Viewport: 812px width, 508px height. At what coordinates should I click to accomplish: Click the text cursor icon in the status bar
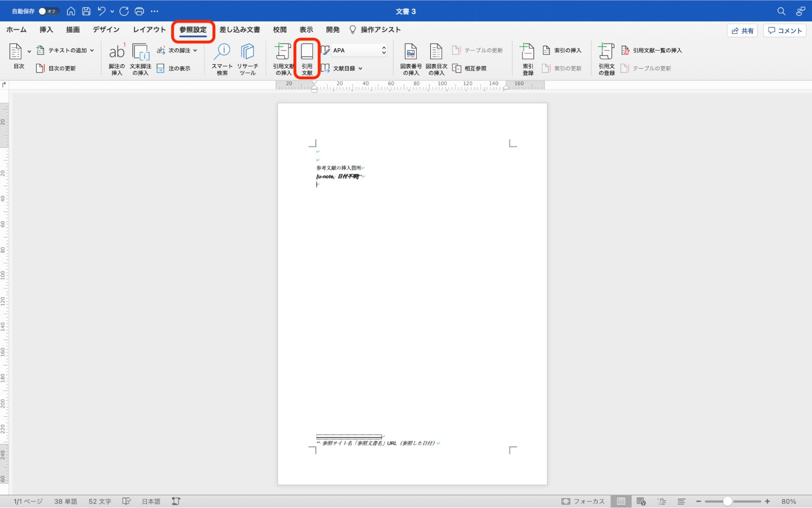[x=176, y=501]
